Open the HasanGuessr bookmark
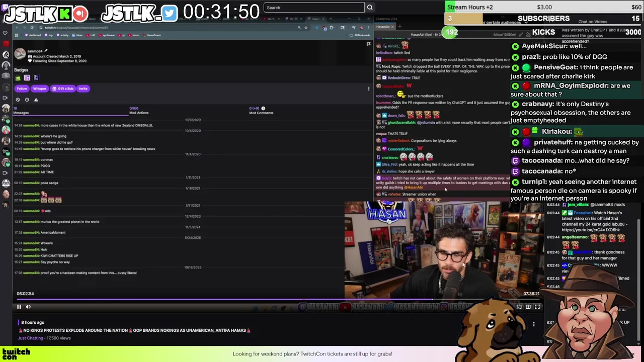644x362 pixels. 152,35
